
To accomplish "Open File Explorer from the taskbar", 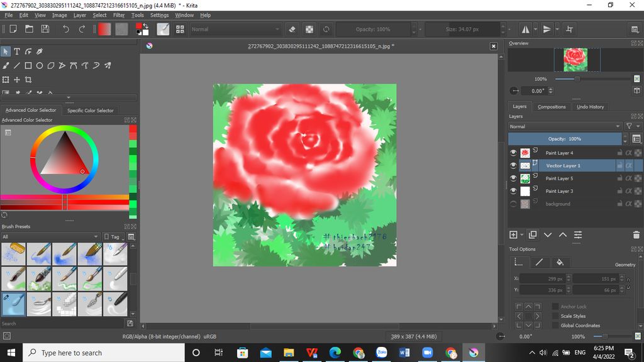I will 289,353.
